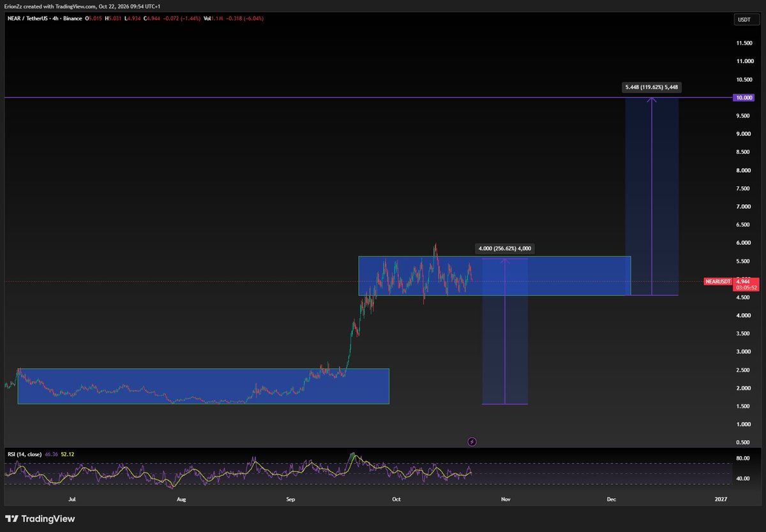Open the RSI (14, close) indicator legend
The height and width of the screenshot is (532, 766).
click(24, 454)
